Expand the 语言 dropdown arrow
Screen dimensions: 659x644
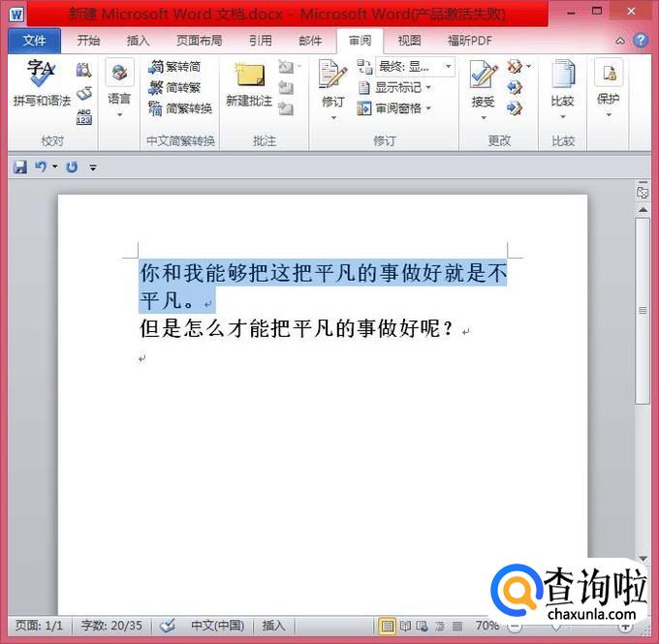tap(120, 115)
